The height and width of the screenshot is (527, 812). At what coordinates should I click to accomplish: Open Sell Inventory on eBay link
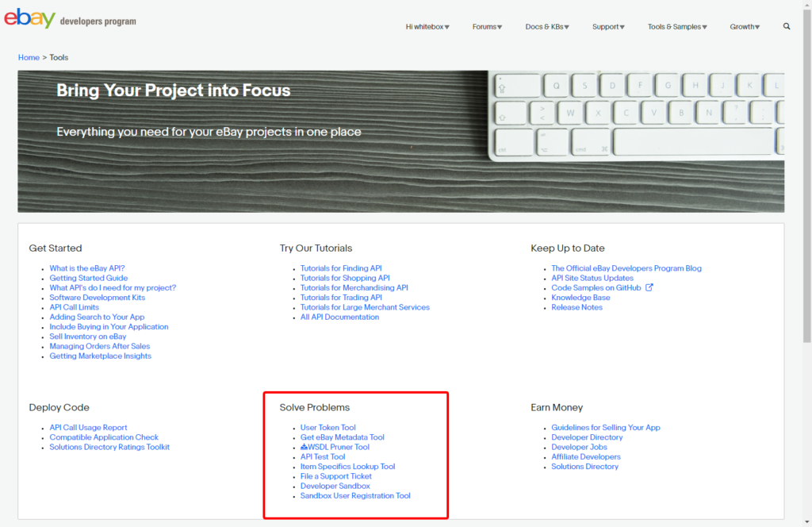tap(88, 337)
